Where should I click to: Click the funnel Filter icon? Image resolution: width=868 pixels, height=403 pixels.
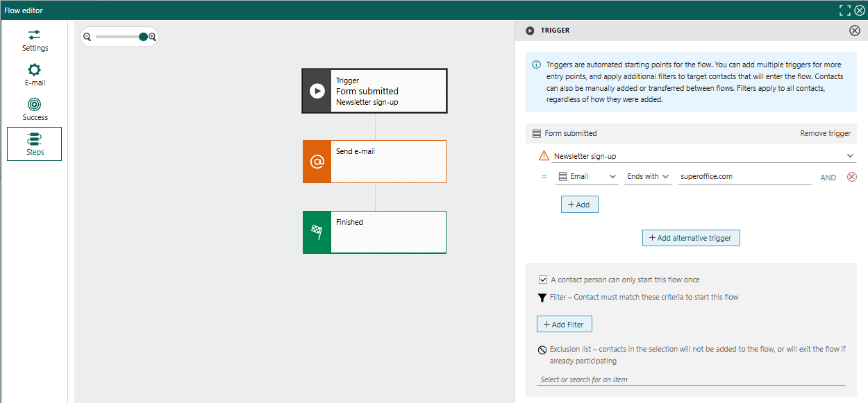coord(542,298)
